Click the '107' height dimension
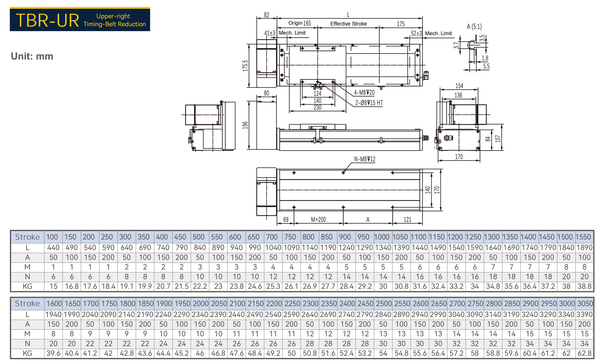Viewport: 607px width, 364px height. tap(498, 139)
